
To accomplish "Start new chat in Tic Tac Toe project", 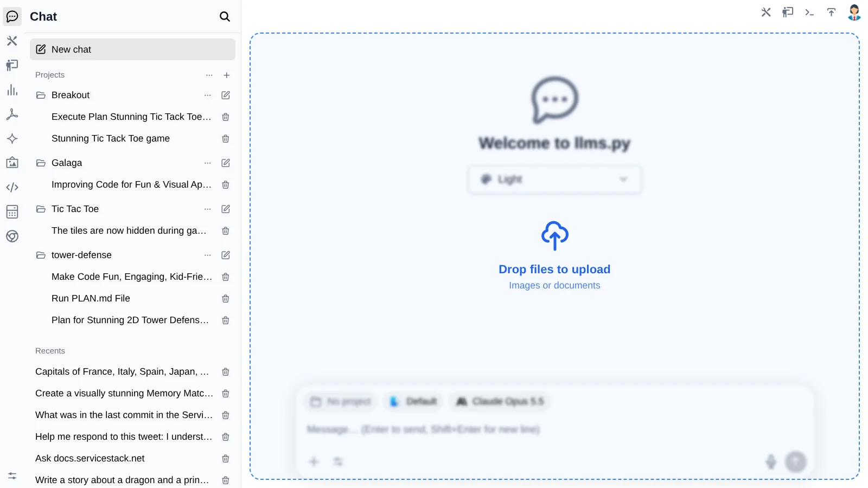I will click(x=226, y=209).
